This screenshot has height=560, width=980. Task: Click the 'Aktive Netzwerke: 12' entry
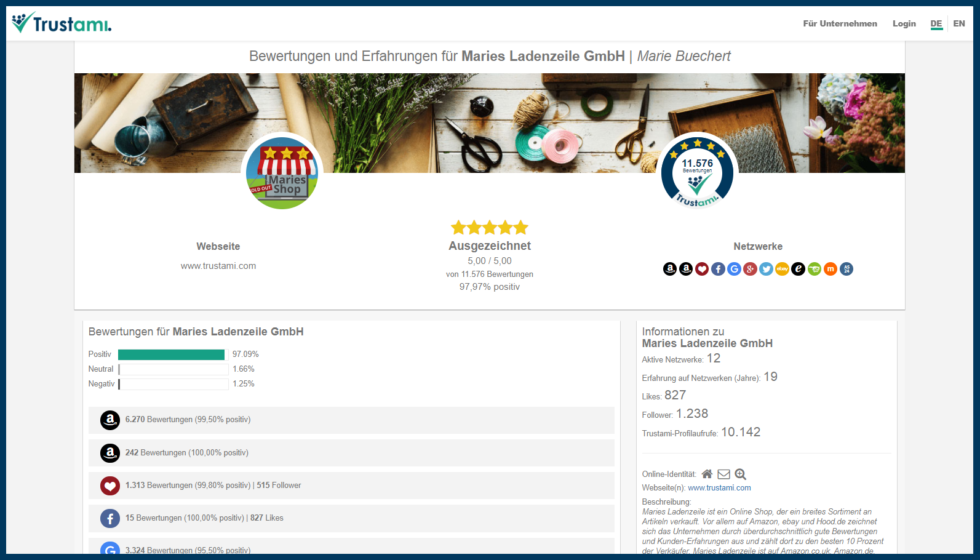point(681,359)
